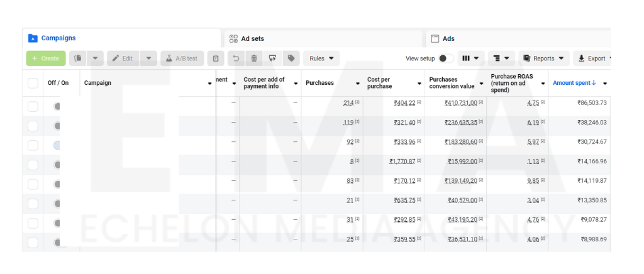Check the row with ₹9,078.27 spent

pos(33,224)
